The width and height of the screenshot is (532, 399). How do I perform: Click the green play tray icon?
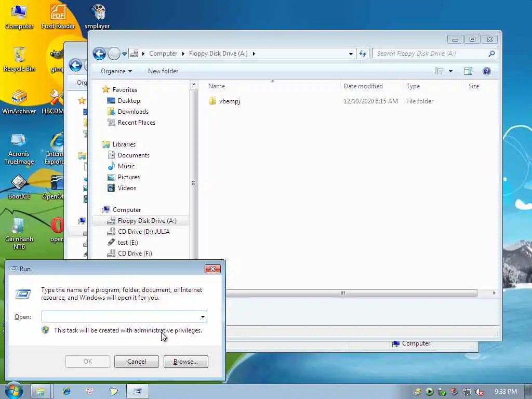(430, 392)
